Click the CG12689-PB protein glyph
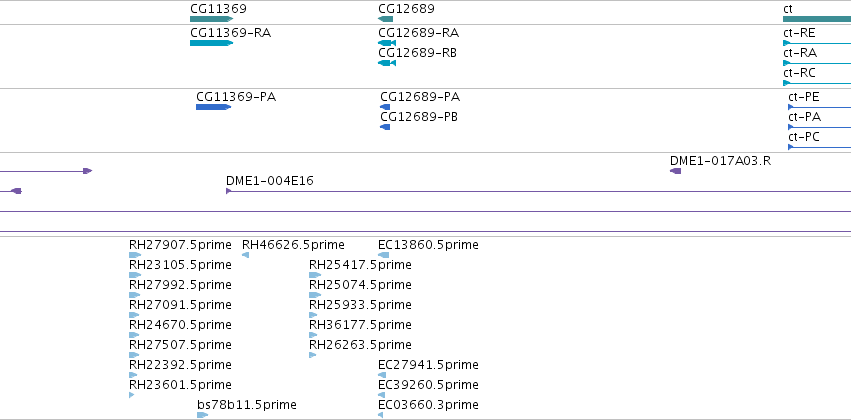The height and width of the screenshot is (420, 851). coord(385,127)
